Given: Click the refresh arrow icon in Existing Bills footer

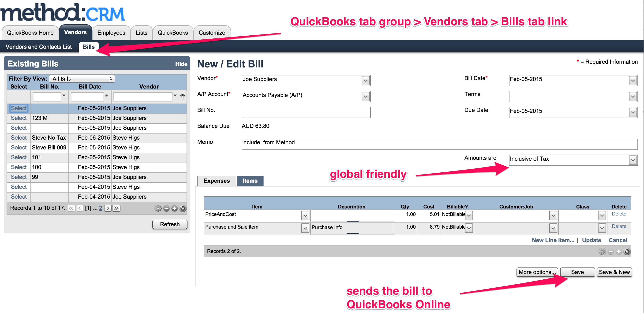Looking at the screenshot, I should coord(183,208).
